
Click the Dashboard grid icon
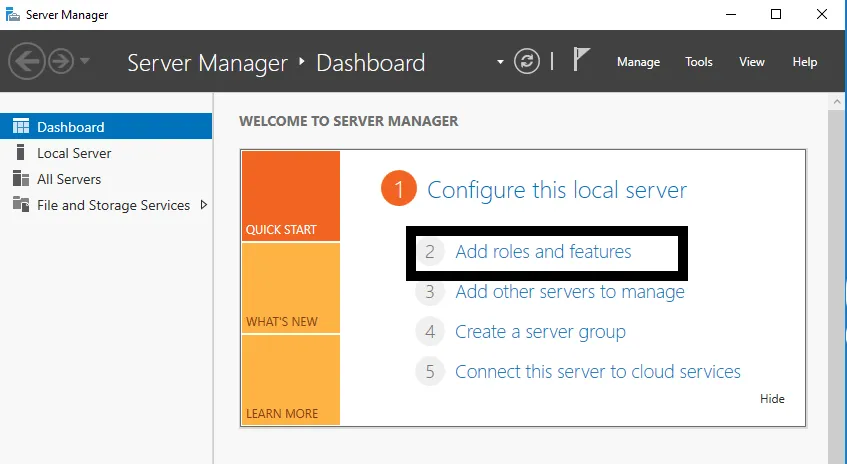click(21, 126)
